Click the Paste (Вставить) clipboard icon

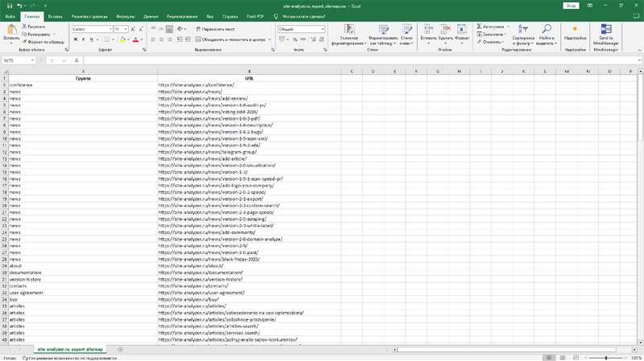tap(11, 30)
